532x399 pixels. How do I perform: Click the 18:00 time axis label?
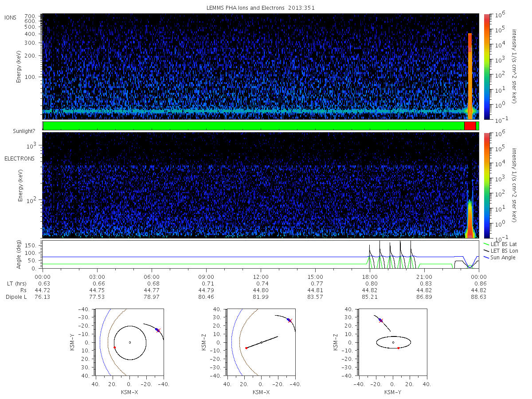pos(370,276)
